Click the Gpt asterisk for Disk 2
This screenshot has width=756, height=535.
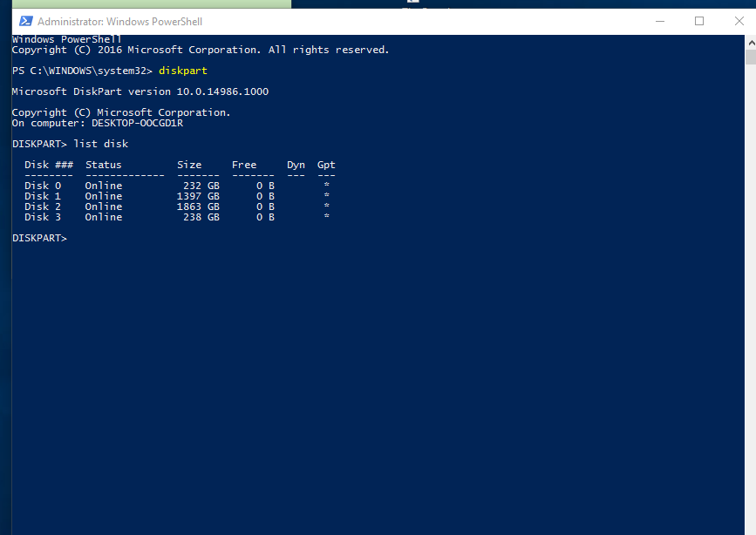(326, 207)
